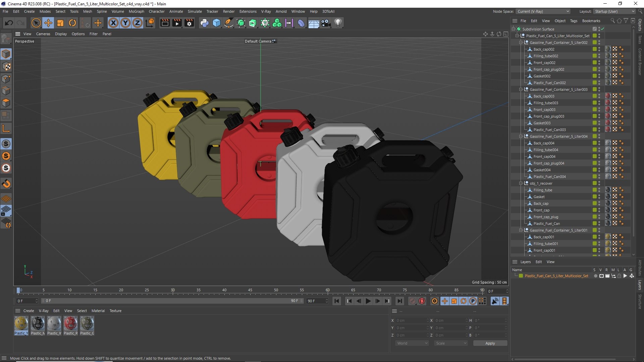644x362 pixels.
Task: Add a Camera object
Action: 326,23
